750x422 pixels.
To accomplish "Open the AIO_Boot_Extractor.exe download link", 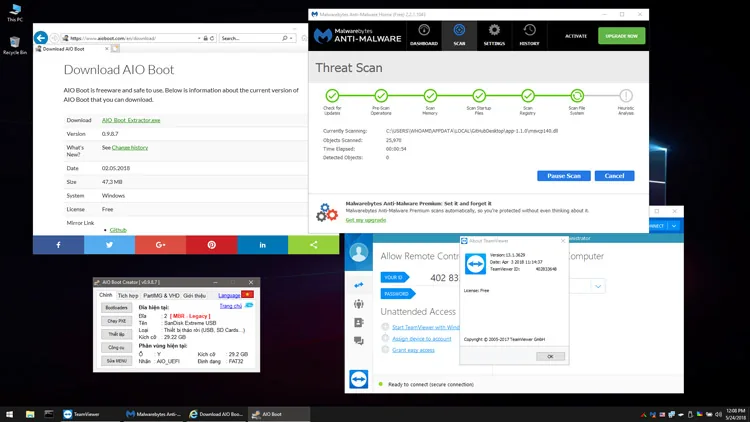I will 131,120.
